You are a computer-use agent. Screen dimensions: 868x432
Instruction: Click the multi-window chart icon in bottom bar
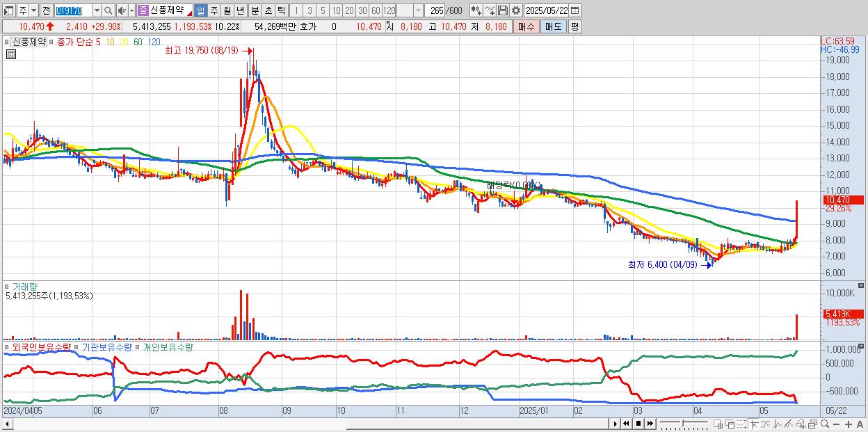pos(812,424)
